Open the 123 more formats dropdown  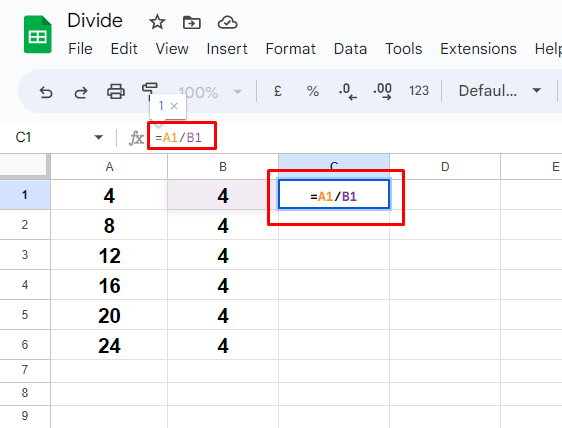419,91
